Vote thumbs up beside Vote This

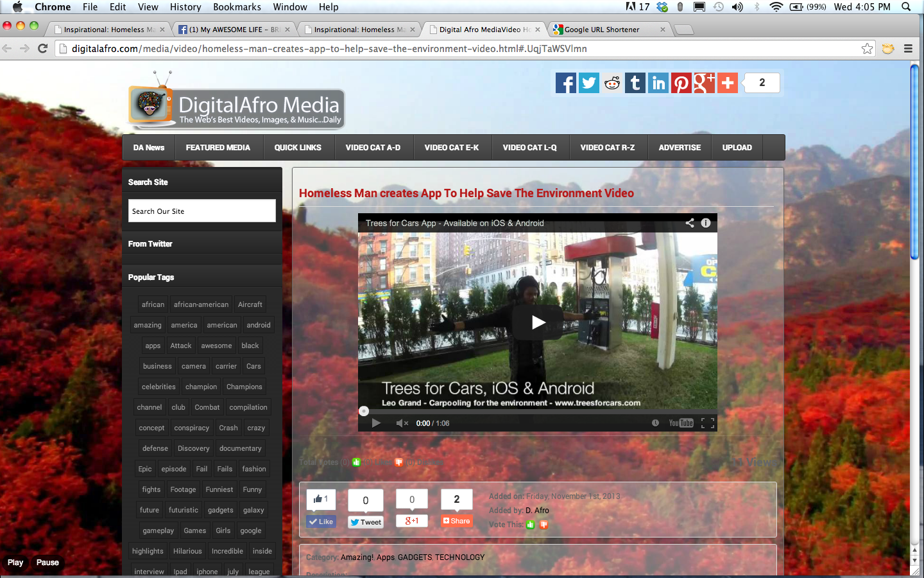click(x=531, y=525)
